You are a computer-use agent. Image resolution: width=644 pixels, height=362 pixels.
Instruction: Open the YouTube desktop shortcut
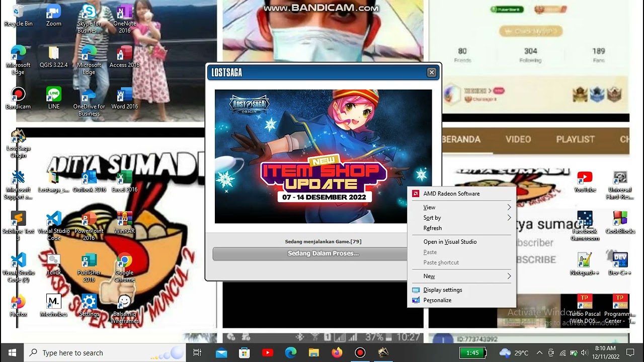click(585, 181)
